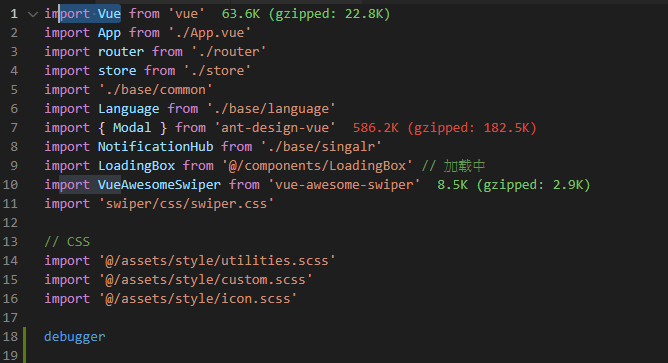
Task: Collapse the fold chevron on line 1
Action: click(33, 14)
